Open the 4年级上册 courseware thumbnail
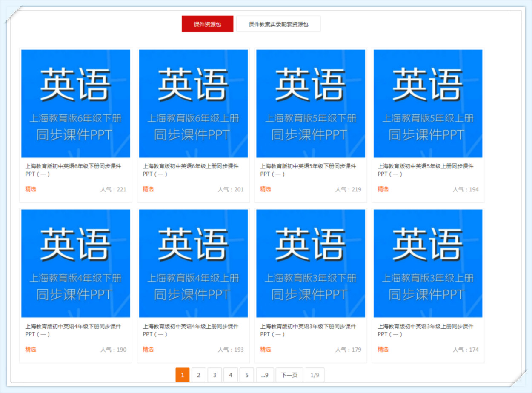 193,264
